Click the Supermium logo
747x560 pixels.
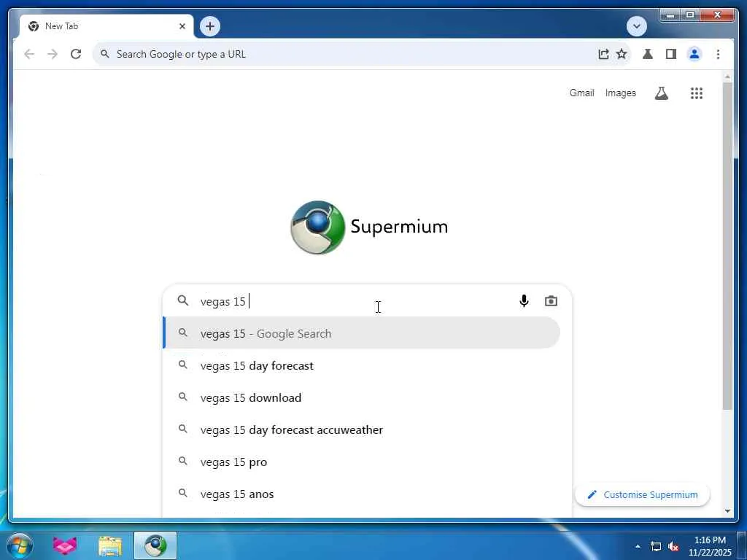(x=368, y=227)
